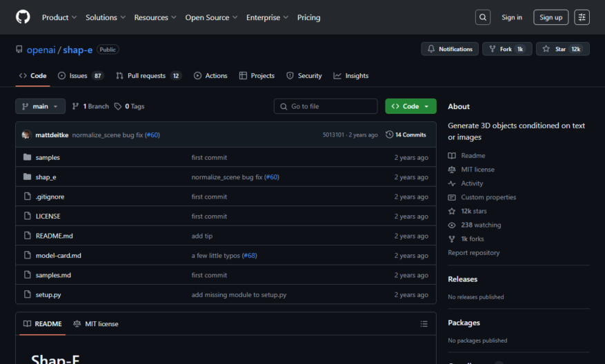The image size is (605, 364).
Task: Switch to the Actions tab
Action: click(210, 76)
